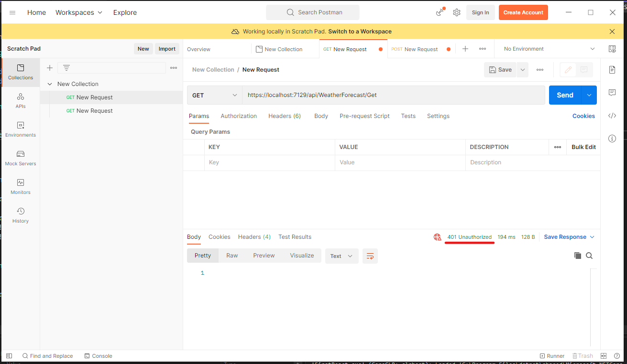Viewport: 627px width, 364px height.
Task: Click the plus icon to create collection
Action: tap(50, 68)
